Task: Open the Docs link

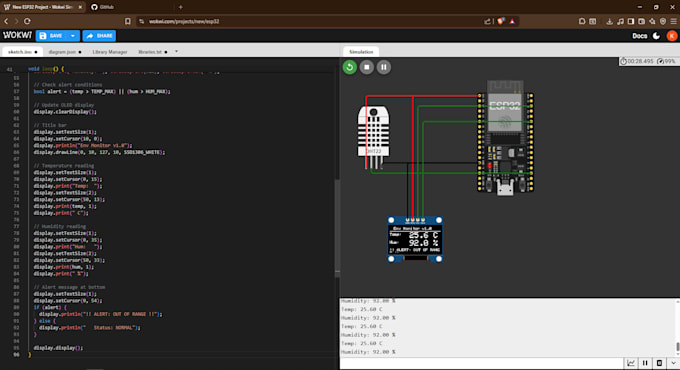Action: point(639,36)
